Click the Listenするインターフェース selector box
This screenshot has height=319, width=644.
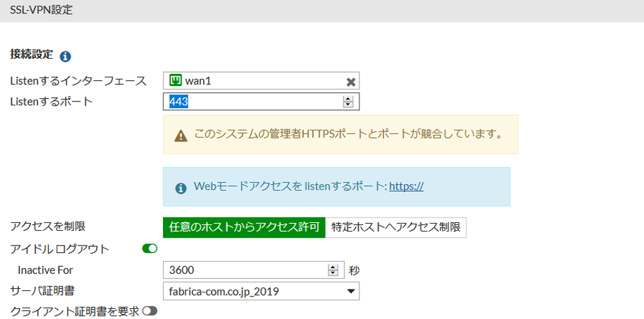[x=261, y=81]
